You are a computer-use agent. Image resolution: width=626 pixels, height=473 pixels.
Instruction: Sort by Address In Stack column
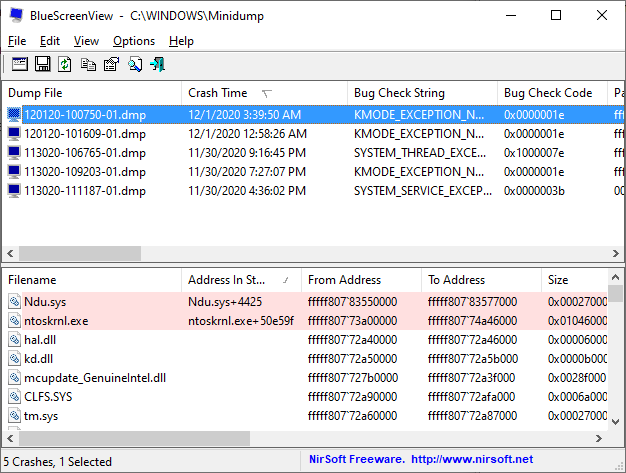(242, 280)
